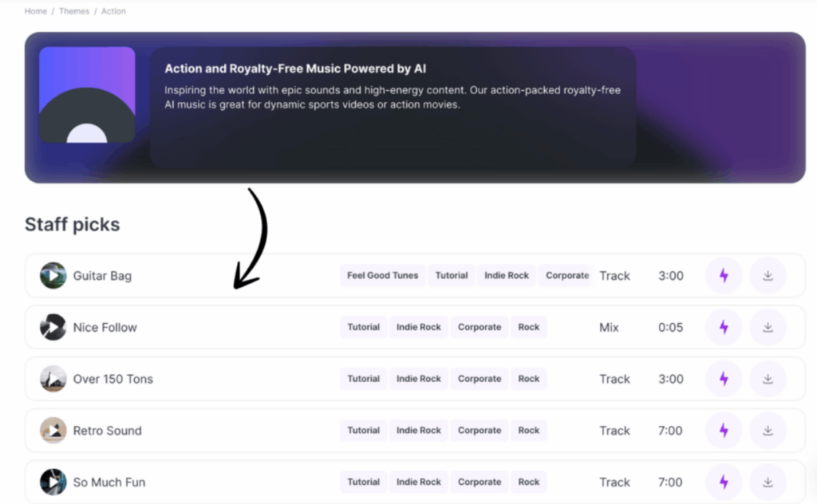Click Indie Rock tag on Nice Follow
817x504 pixels.
[419, 327]
